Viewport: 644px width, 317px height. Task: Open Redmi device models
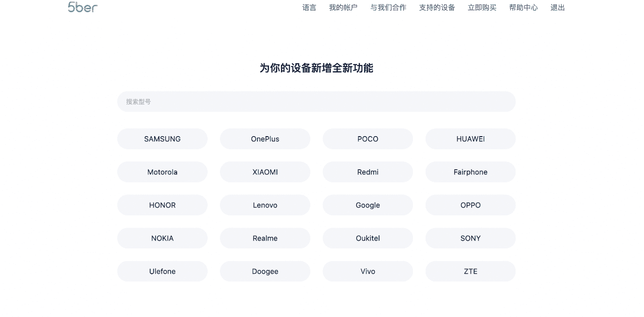(x=368, y=172)
